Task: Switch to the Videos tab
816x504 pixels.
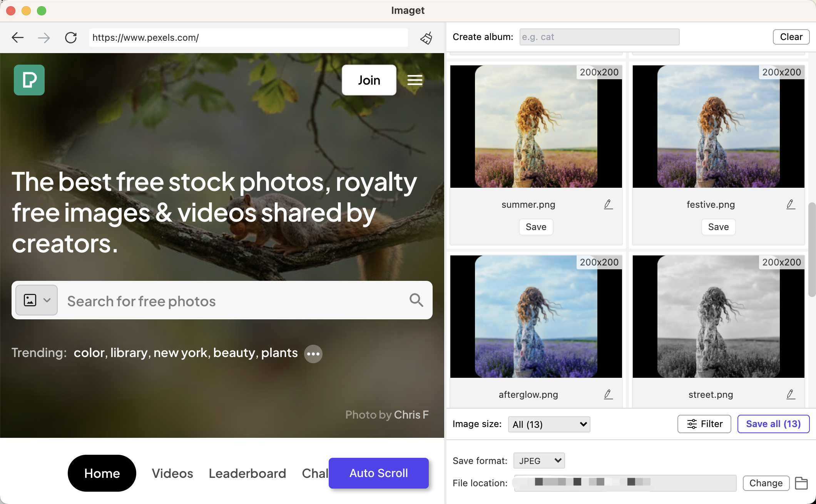Action: tap(172, 473)
